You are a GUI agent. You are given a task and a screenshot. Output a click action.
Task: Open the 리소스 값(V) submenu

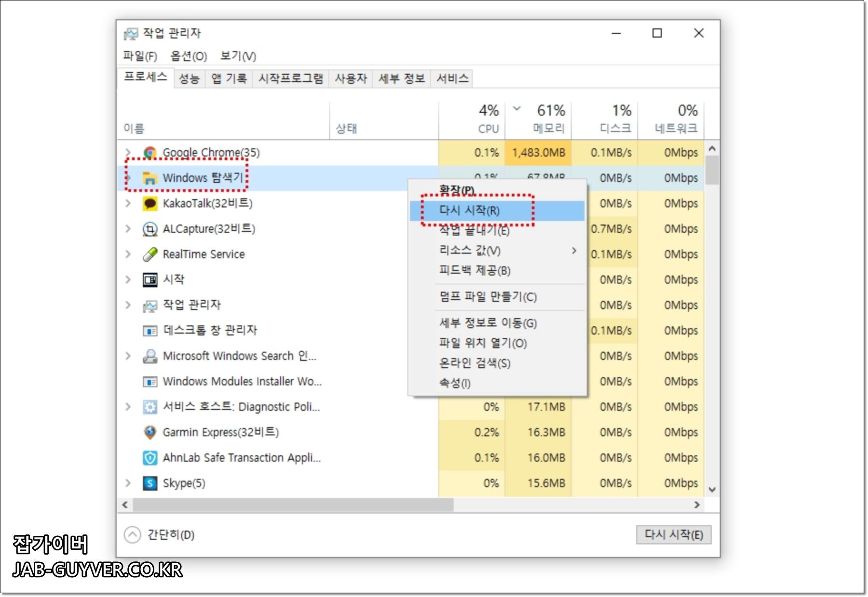click(x=468, y=251)
